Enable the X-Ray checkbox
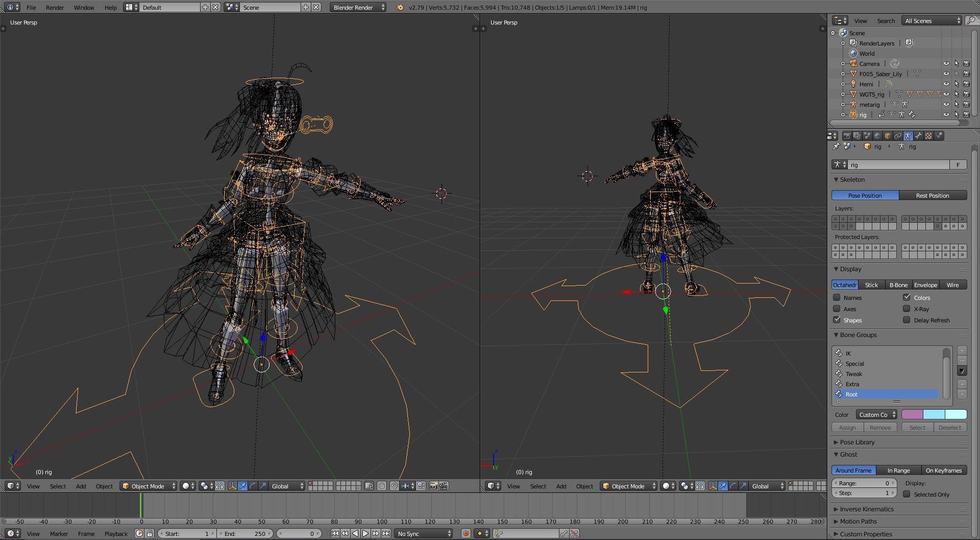 click(x=906, y=309)
